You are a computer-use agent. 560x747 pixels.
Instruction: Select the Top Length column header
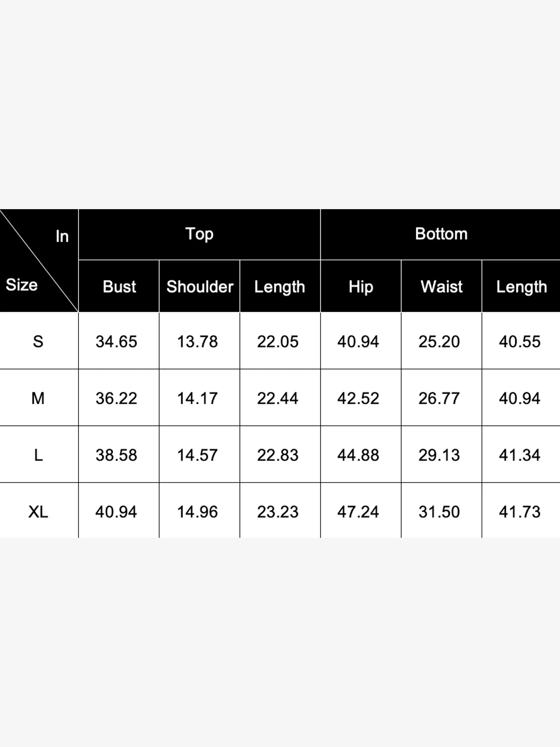point(280,286)
